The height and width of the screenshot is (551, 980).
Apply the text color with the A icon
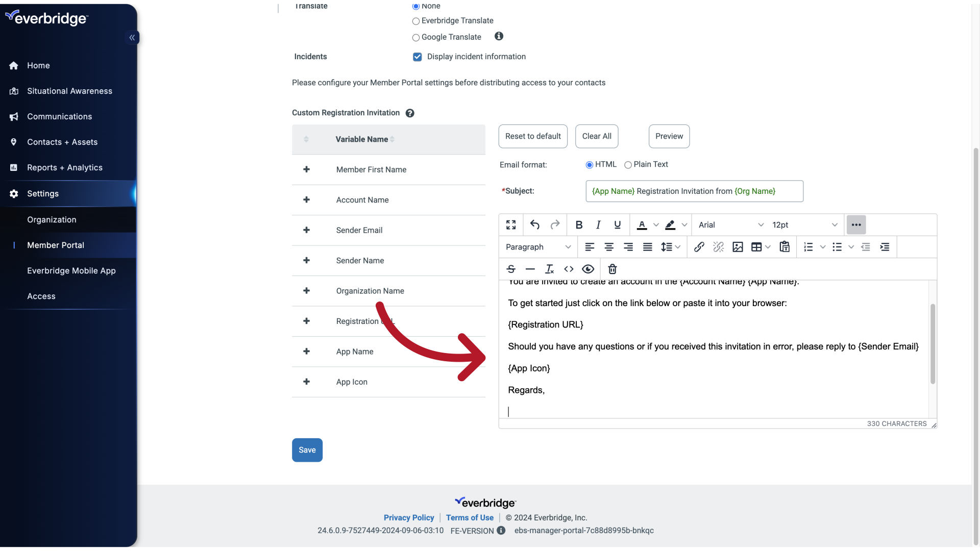click(642, 224)
